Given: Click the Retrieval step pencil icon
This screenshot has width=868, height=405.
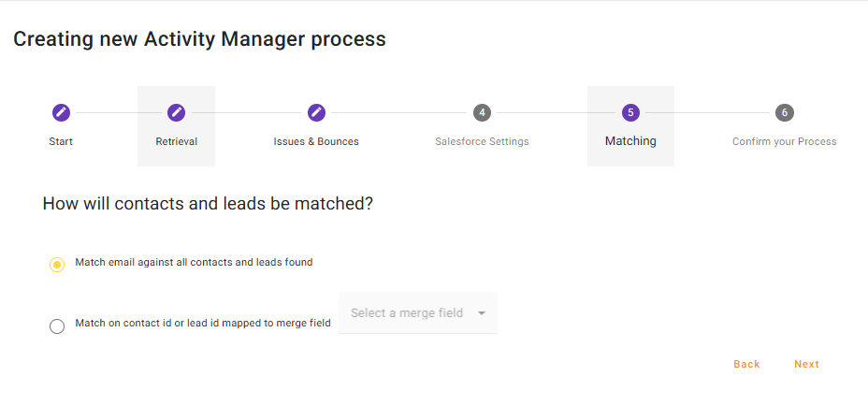Looking at the screenshot, I should click(x=176, y=112).
